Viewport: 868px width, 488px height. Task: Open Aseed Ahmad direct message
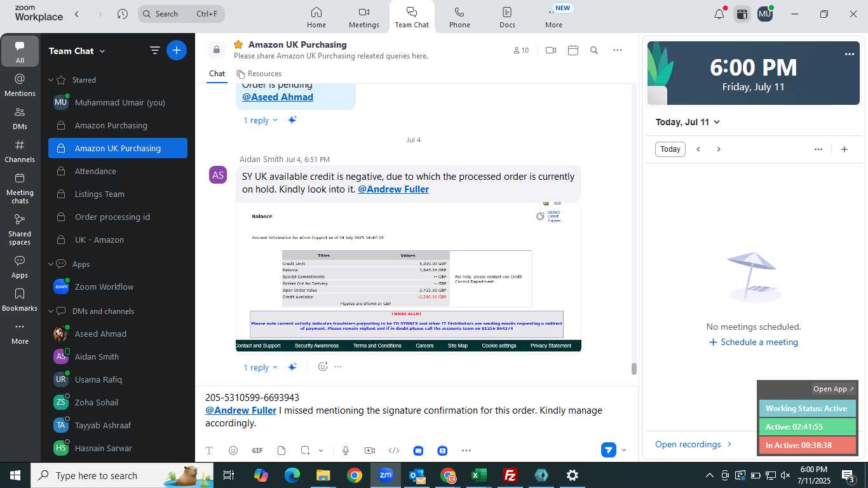pos(118,334)
